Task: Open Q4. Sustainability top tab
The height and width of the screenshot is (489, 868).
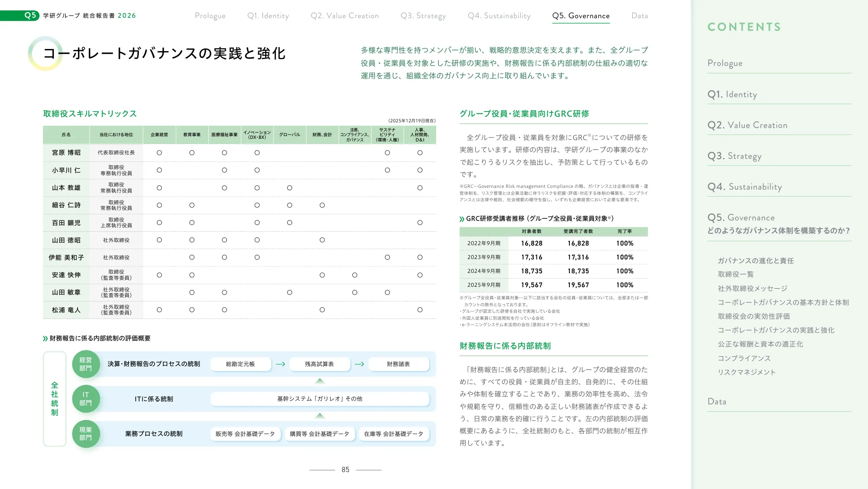Action: tap(499, 16)
